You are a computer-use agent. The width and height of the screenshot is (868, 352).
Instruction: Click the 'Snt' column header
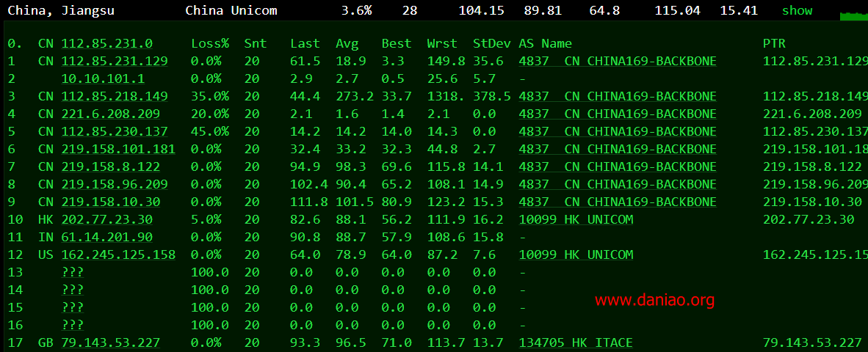point(256,44)
